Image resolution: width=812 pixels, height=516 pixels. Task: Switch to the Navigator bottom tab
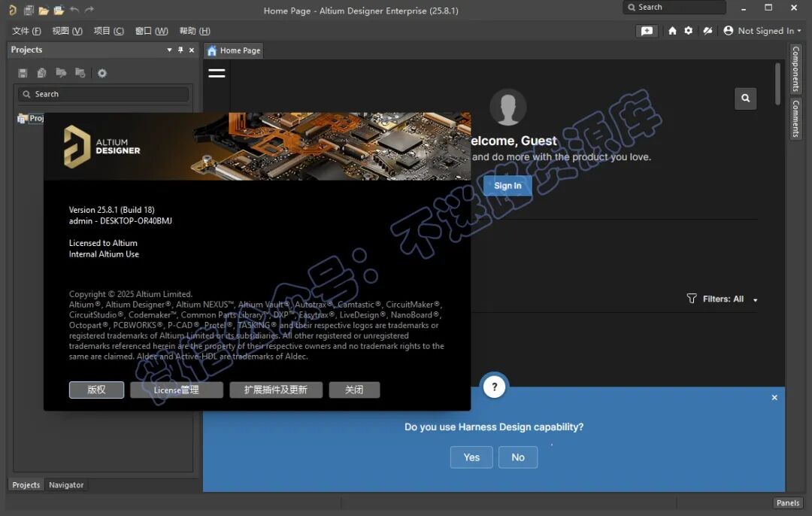point(66,485)
